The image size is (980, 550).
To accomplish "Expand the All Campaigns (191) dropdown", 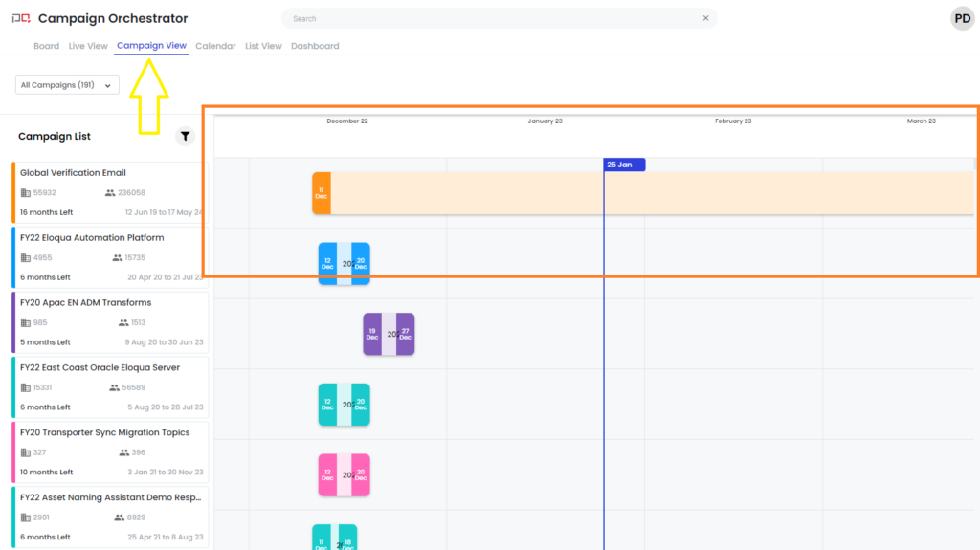I will click(67, 85).
